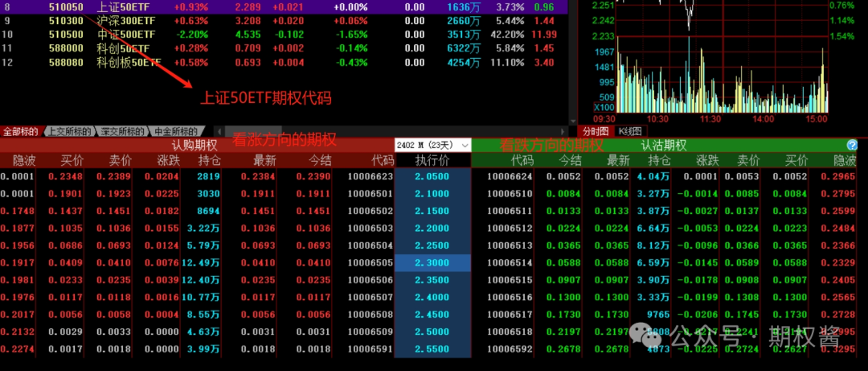868x371 pixels.
Task: Switch to the 深交所标的 tab
Action: pyautogui.click(x=122, y=131)
